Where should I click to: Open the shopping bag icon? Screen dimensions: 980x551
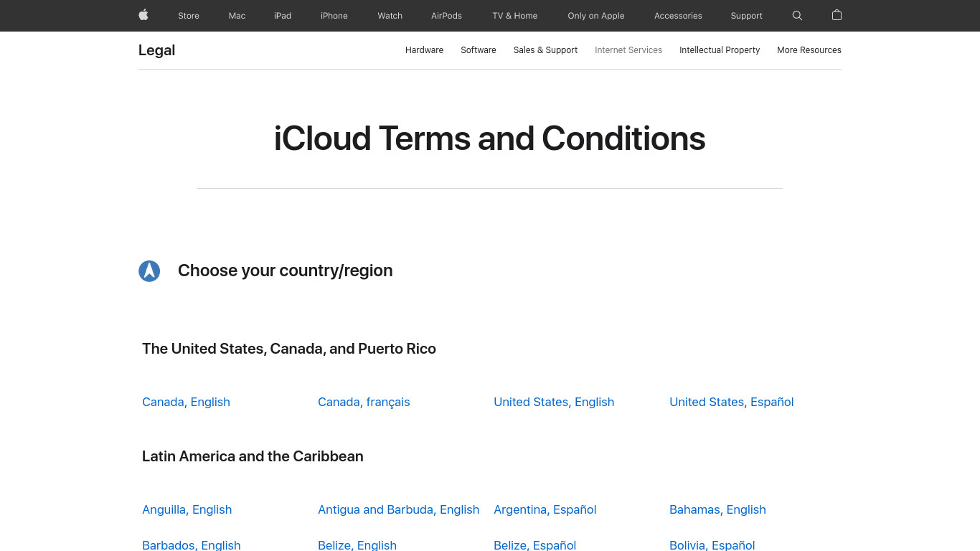837,15
